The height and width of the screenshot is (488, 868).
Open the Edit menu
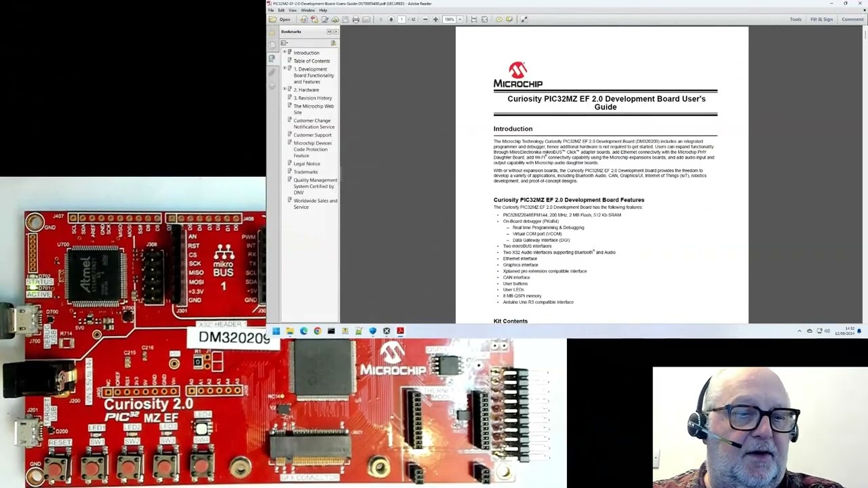coord(281,10)
